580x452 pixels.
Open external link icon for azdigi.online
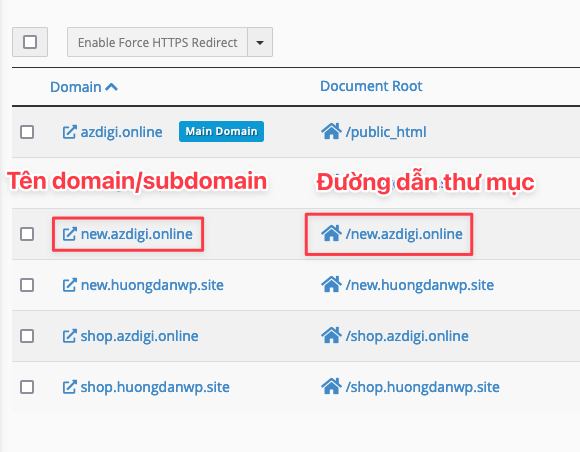pos(69,132)
